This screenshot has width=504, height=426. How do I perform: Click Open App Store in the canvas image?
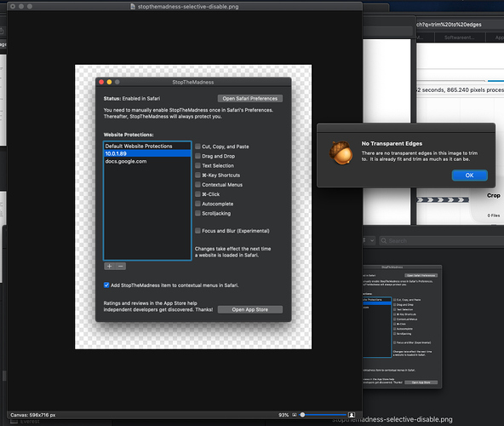[x=250, y=309]
